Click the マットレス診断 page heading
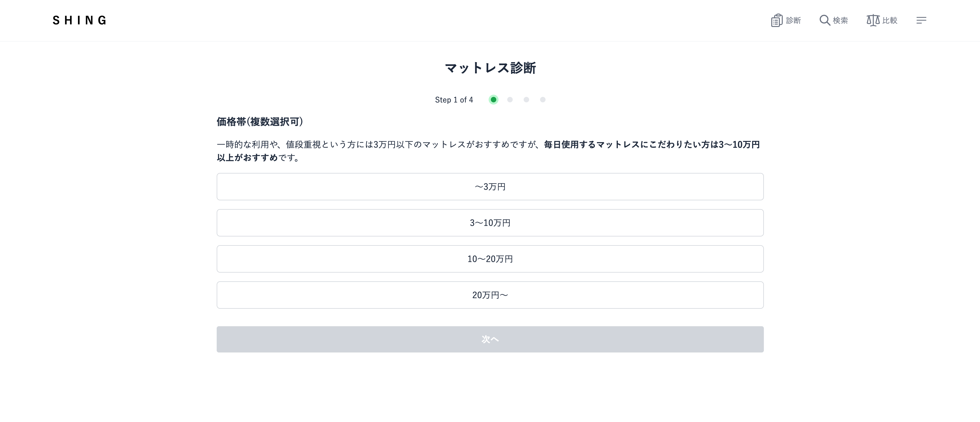The width and height of the screenshot is (980, 422). coord(490,68)
